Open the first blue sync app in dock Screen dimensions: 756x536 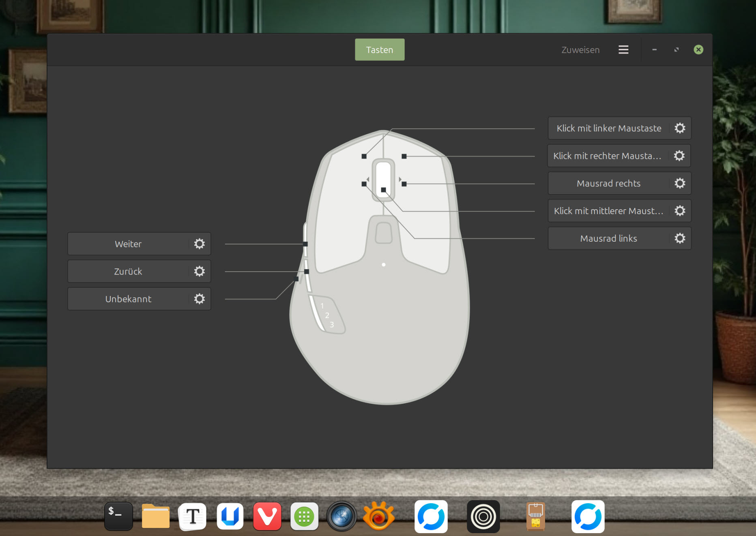431,516
